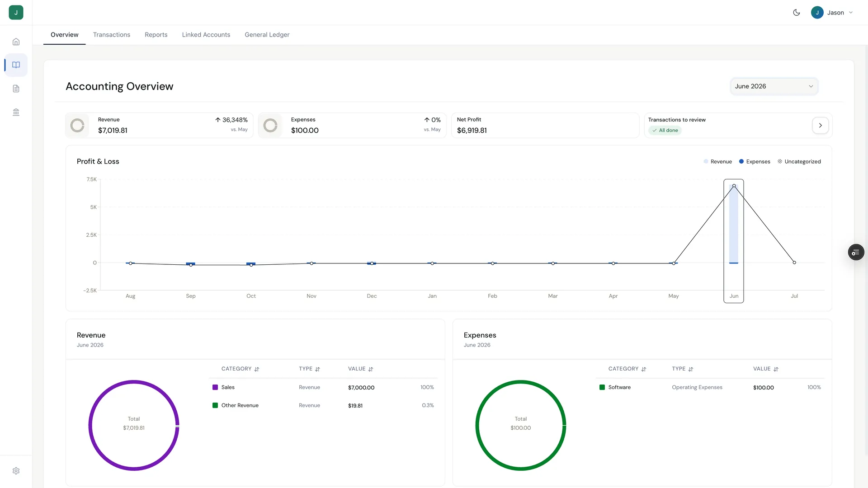Open the bank icon in sidebar
Viewport: 868px width, 488px height.
(16, 112)
